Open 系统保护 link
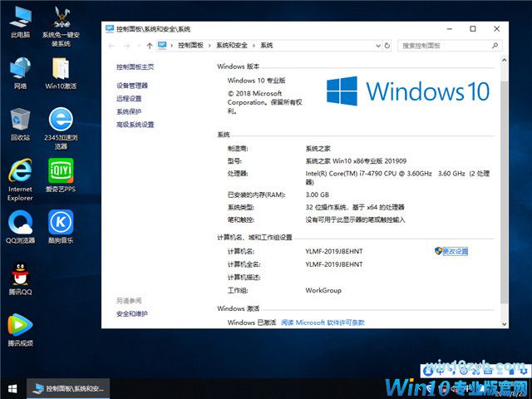The width and height of the screenshot is (532, 399). point(129,111)
